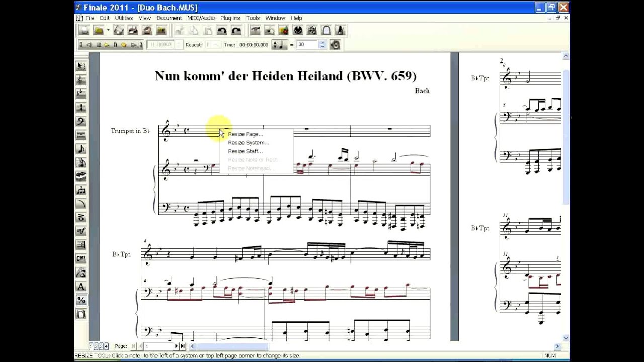The image size is (644, 362).
Task: Select the Clef tool with bass clef
Action: click(x=80, y=121)
